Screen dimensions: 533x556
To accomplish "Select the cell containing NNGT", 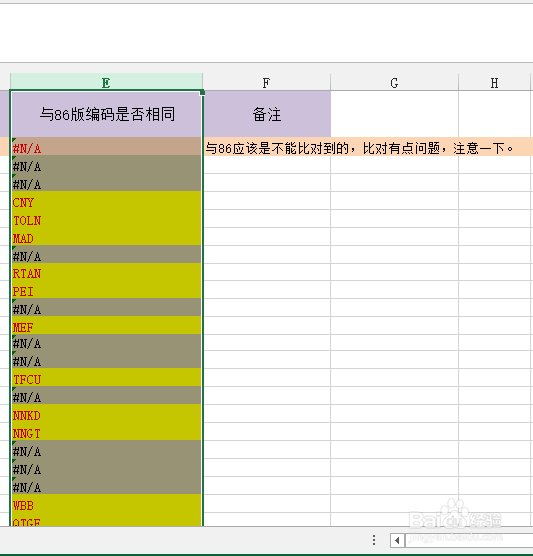I will pos(106,432).
